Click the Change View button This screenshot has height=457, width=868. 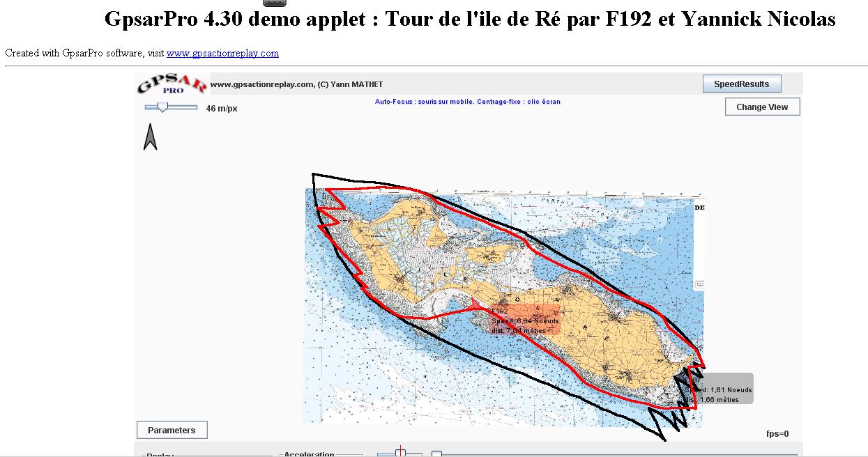[762, 107]
